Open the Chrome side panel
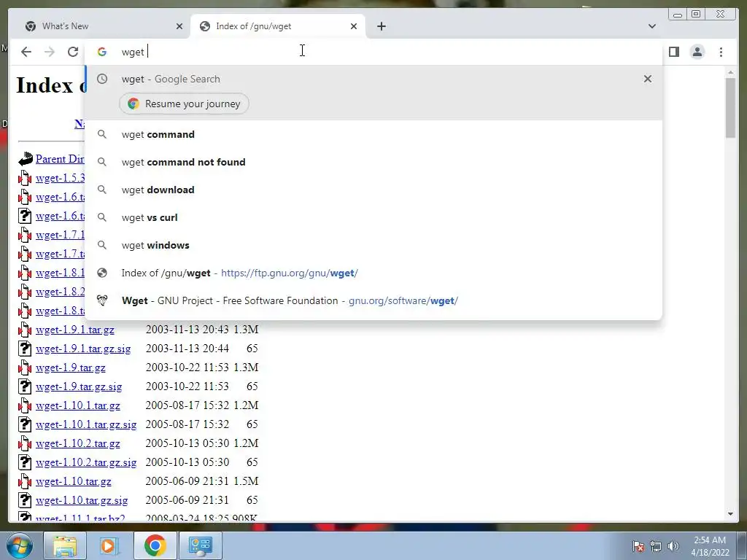Viewport: 747px width, 560px height. [x=673, y=52]
